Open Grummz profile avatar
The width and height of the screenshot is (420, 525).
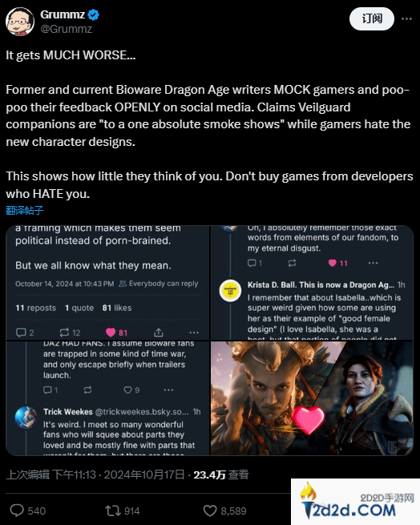[x=20, y=22]
